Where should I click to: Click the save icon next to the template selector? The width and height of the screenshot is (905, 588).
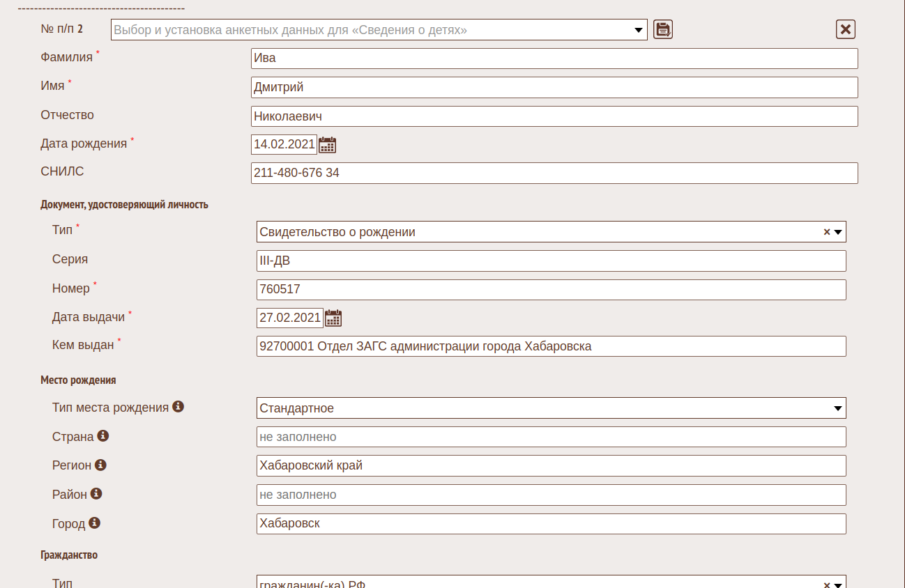(663, 29)
